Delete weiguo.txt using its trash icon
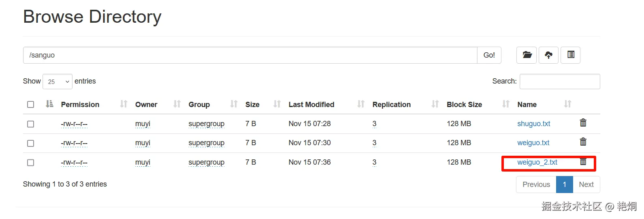Viewport: 644px width, 219px height. coord(583,142)
